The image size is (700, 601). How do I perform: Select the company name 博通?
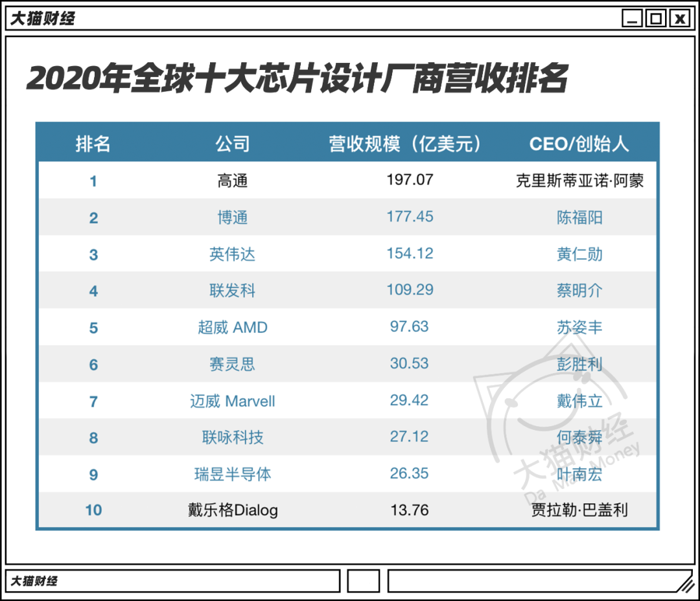coord(233,218)
